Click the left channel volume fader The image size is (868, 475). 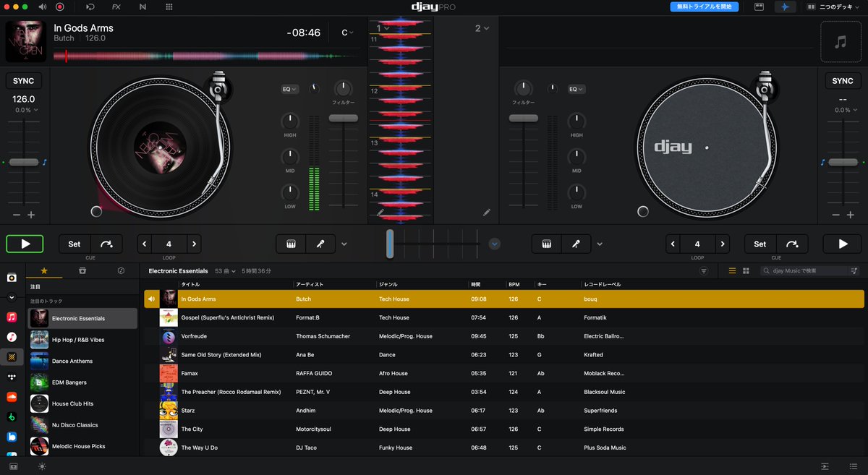[x=344, y=118]
